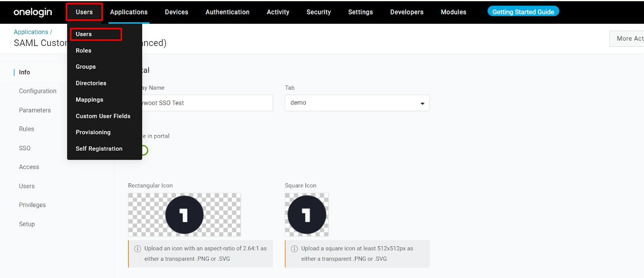
Task: Switch to the Access sidebar tab
Action: (x=29, y=167)
